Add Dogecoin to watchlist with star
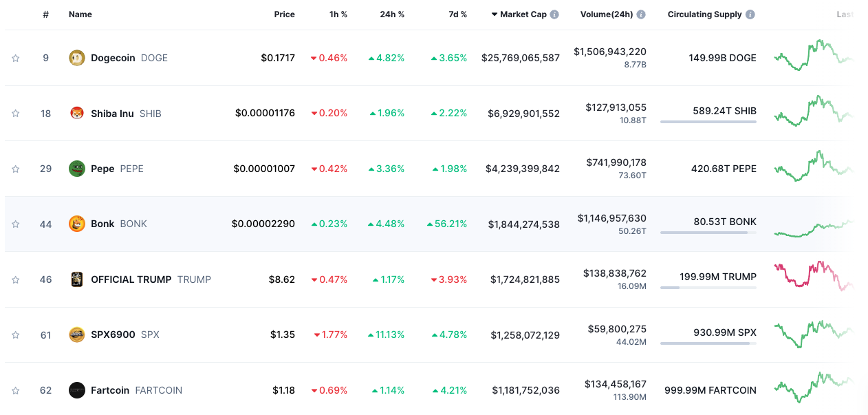The image size is (868, 415). coord(15,58)
